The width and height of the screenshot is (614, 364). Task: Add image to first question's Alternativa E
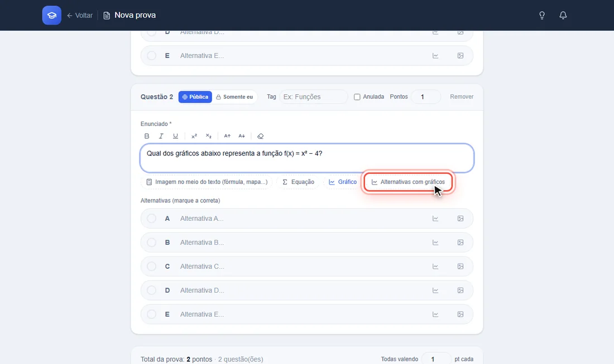coord(461,56)
